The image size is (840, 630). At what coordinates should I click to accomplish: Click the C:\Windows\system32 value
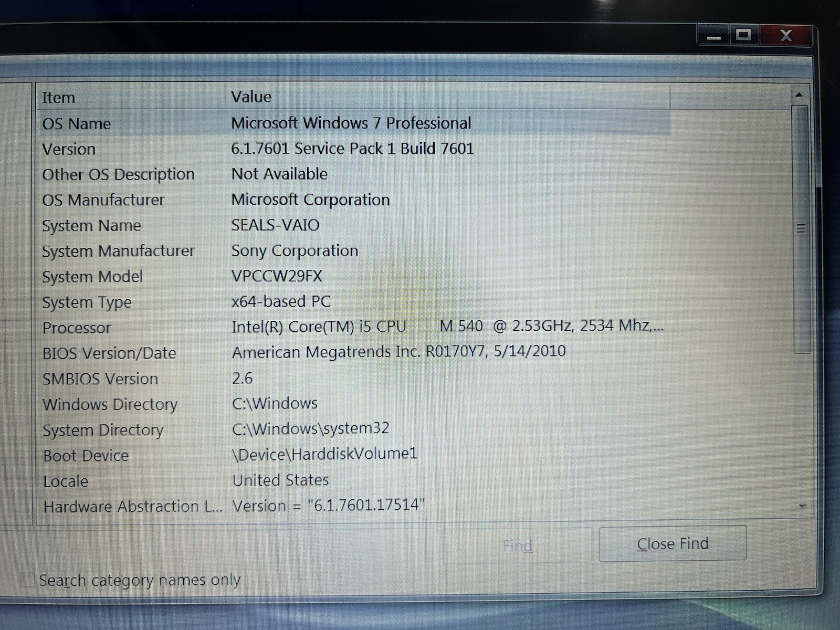click(310, 428)
